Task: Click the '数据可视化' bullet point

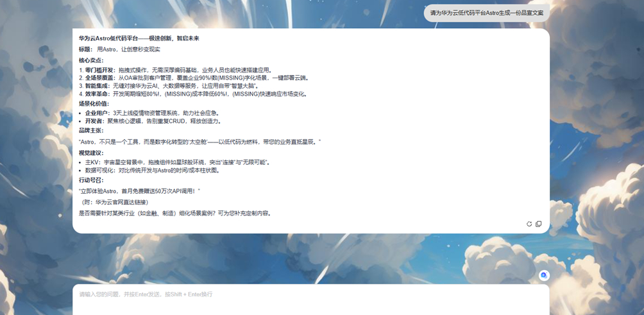Action: tap(153, 170)
